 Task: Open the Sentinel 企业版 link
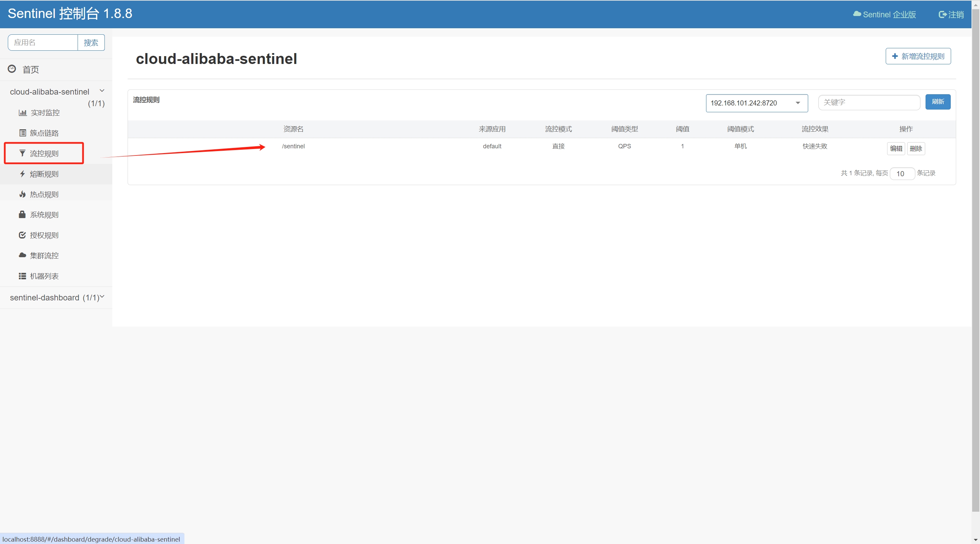[884, 14]
